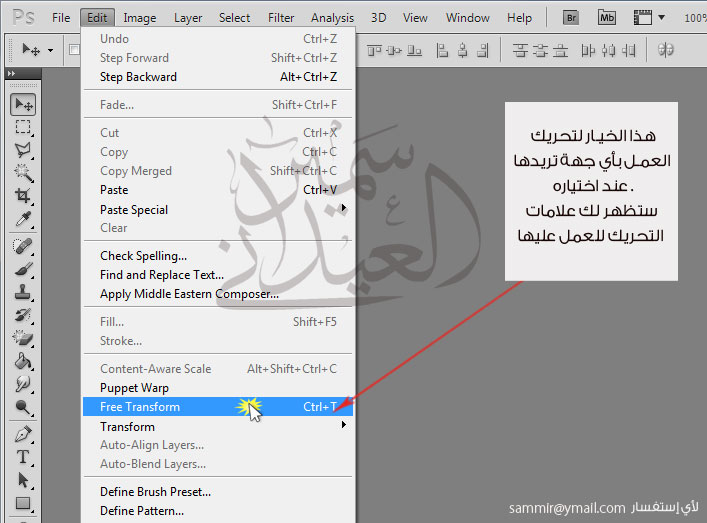Toggle the Auto-Select checkbox in options bar

pyautogui.click(x=74, y=50)
